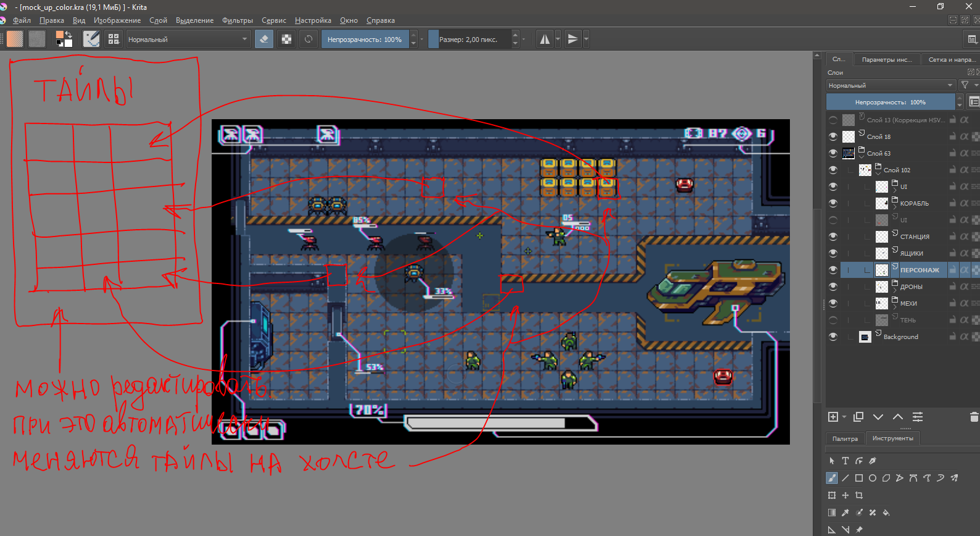Screen dimensions: 980x536
Task: Open the Файл menu
Action: pyautogui.click(x=22, y=20)
